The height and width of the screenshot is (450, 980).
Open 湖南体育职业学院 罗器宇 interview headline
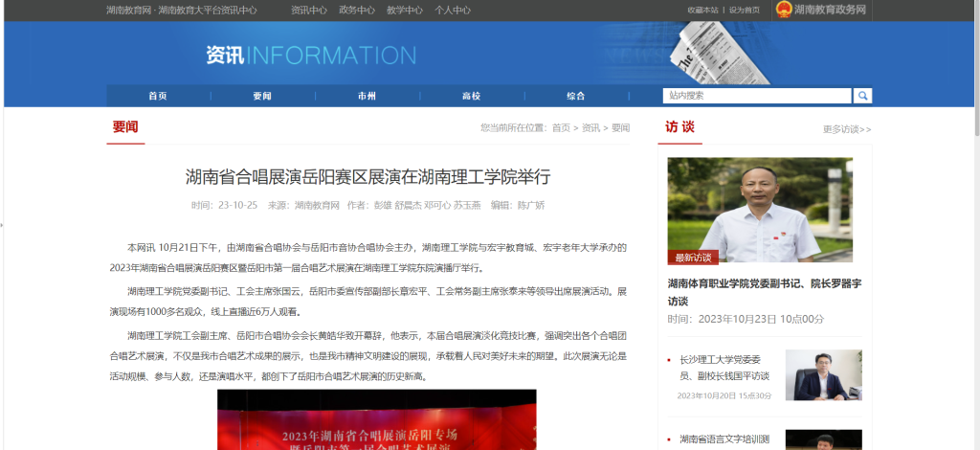tap(764, 292)
